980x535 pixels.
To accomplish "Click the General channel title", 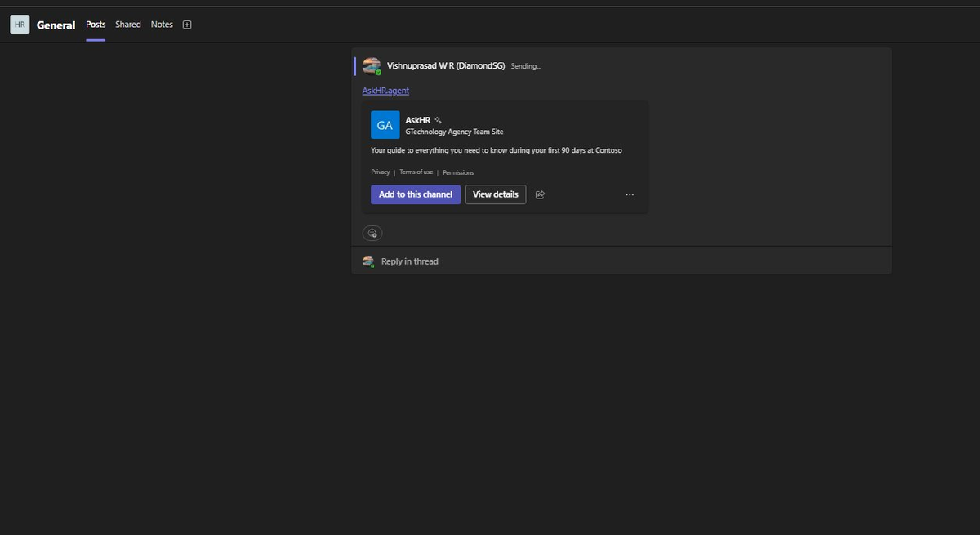I will pos(56,24).
